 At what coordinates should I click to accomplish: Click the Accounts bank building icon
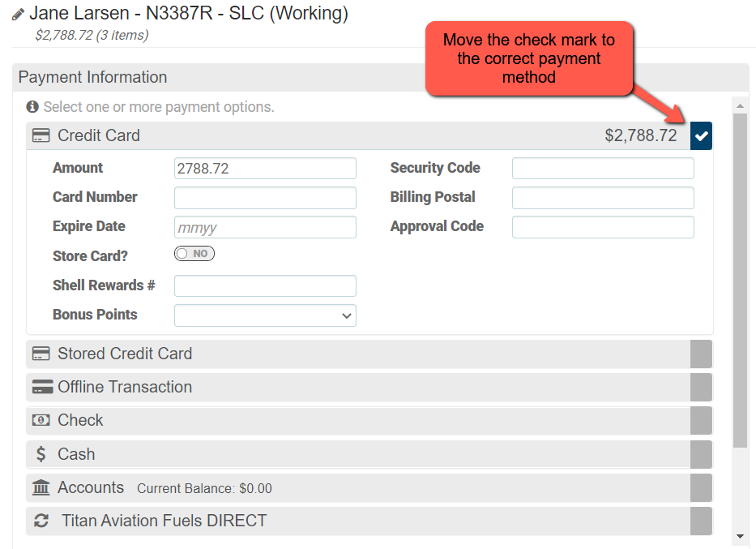(x=41, y=487)
